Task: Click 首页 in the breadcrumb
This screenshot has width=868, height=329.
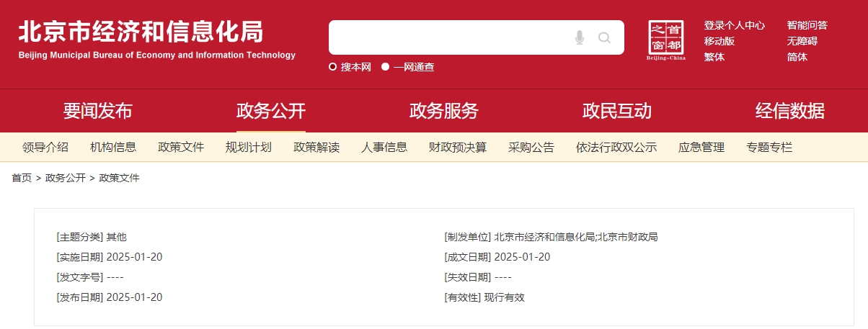Action: pos(22,178)
